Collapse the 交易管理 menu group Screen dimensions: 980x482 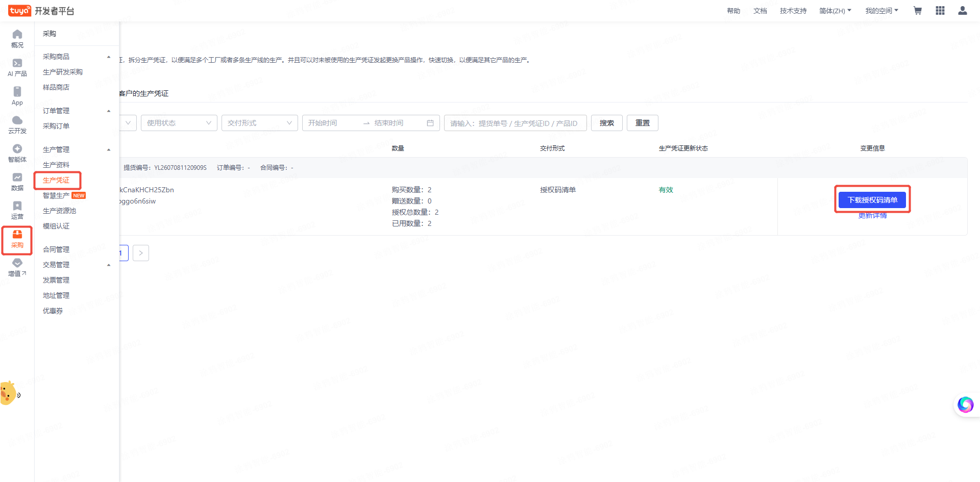[109, 265]
